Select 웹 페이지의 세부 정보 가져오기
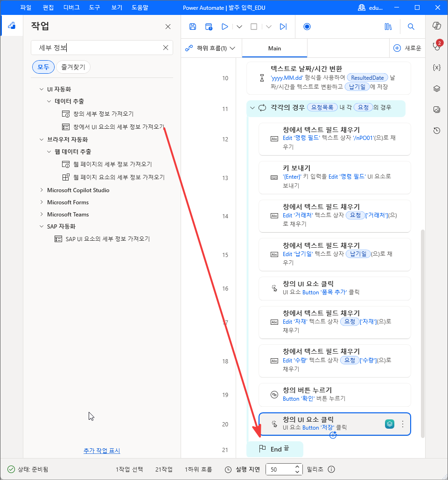 [x=107, y=164]
